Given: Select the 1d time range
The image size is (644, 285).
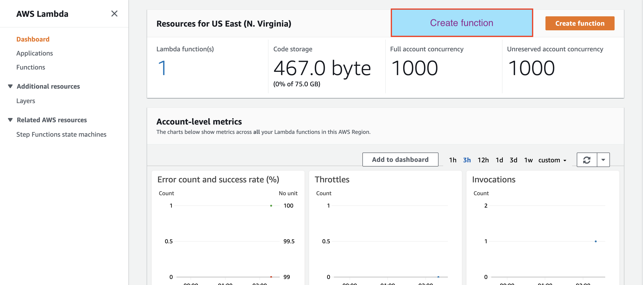Looking at the screenshot, I should coord(499,160).
